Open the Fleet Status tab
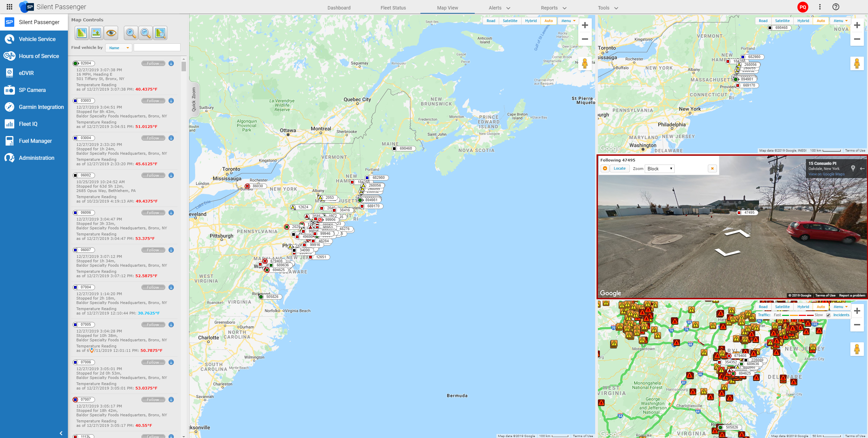Viewport: 868px width, 438px height. pos(393,8)
